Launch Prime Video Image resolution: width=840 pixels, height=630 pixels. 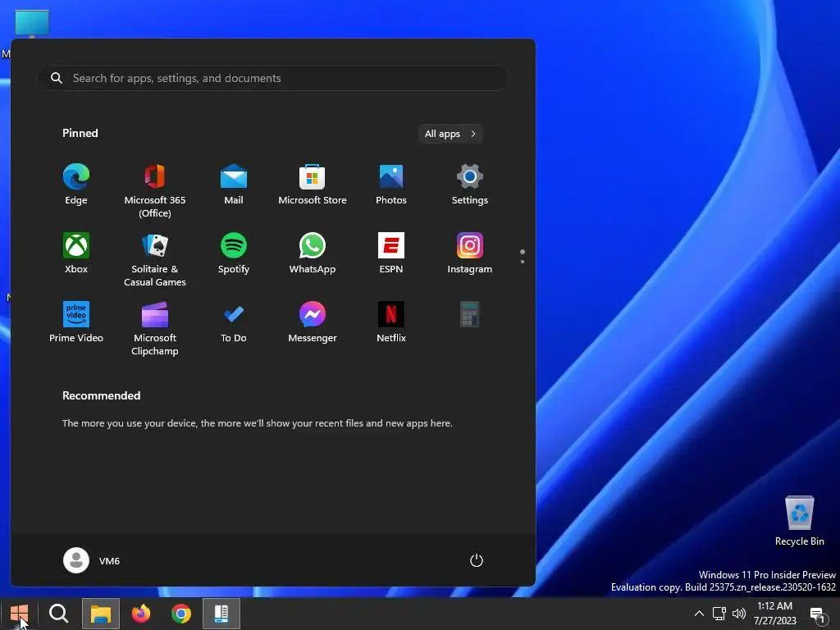(76, 322)
